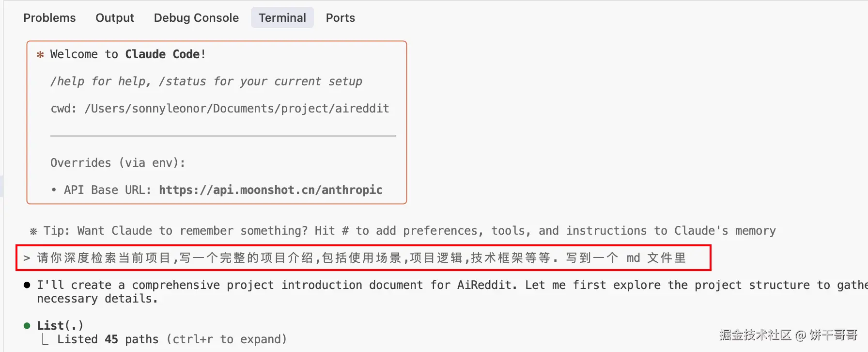868x352 pixels.
Task: Open the api.moonshot.cn/anthropic URL
Action: [x=270, y=190]
